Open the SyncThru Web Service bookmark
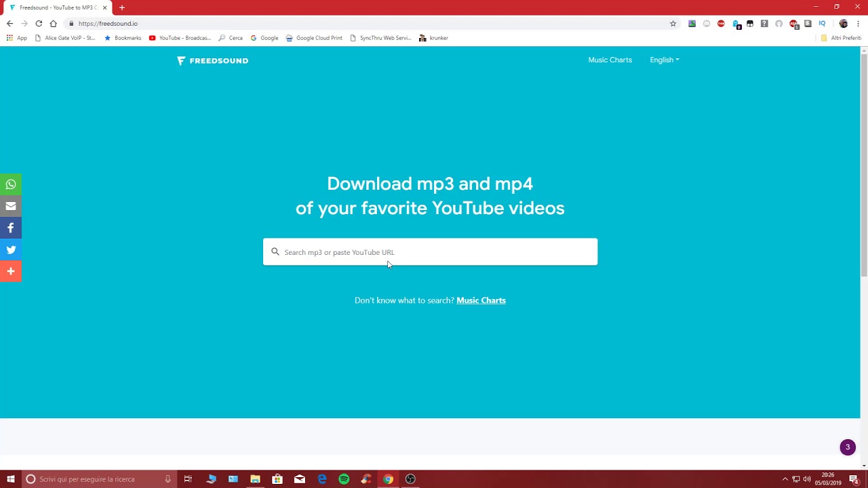 [380, 38]
